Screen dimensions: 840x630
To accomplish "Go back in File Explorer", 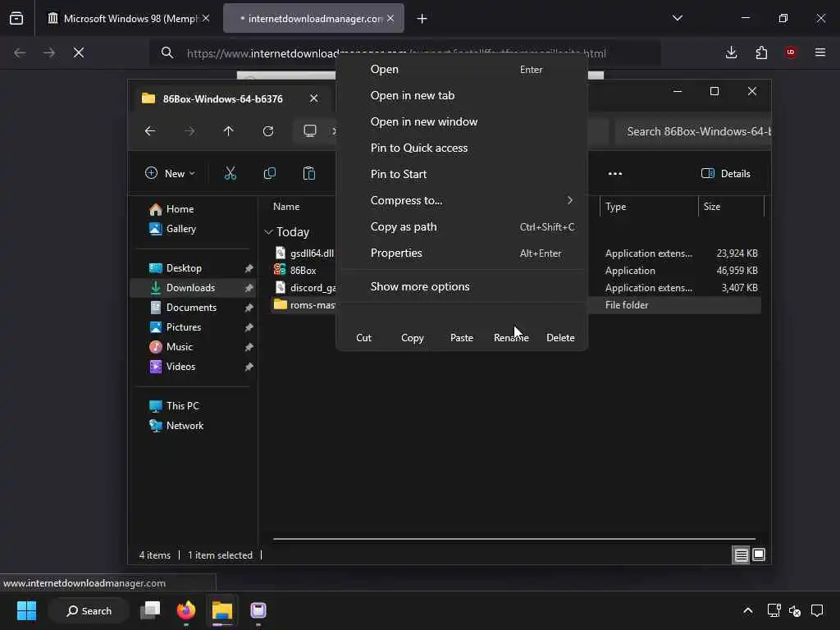I will [x=150, y=131].
